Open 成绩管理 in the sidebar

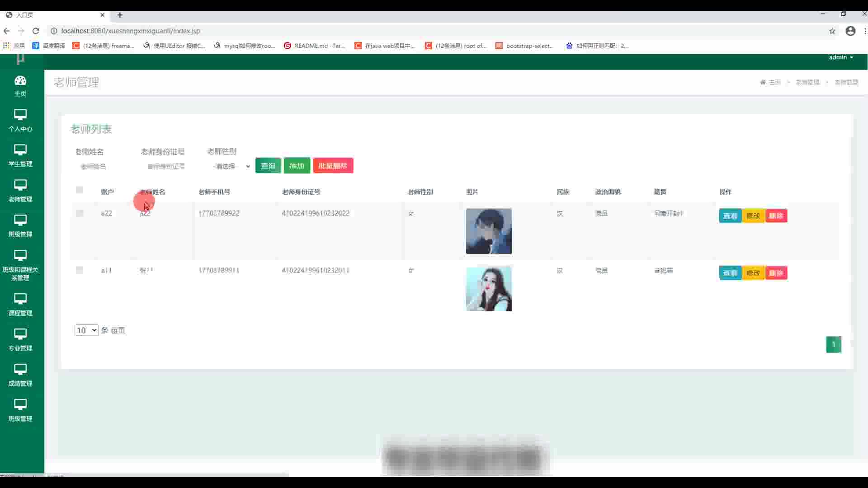[x=20, y=375]
